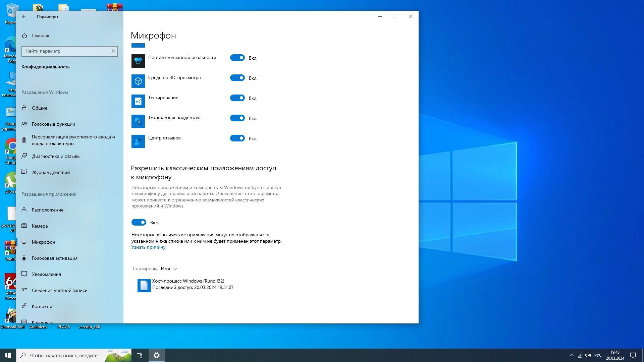Select Камера in the sidebar
The width and height of the screenshot is (644, 362).
[70, 226]
